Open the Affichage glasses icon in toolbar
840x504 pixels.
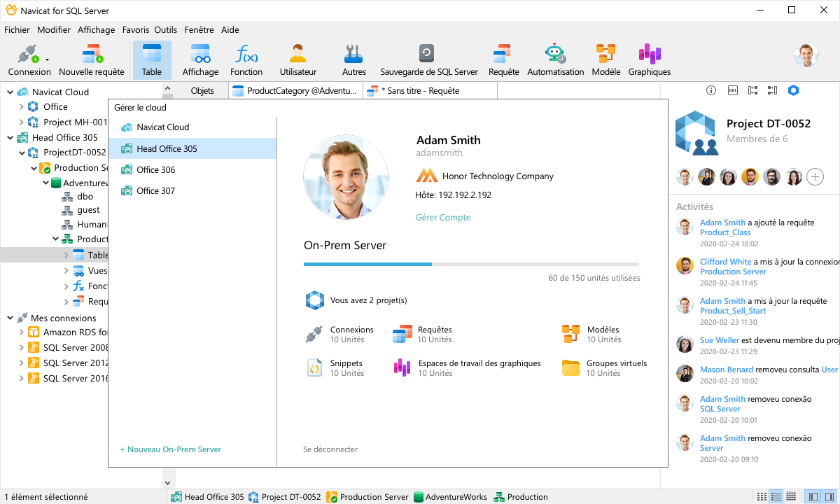(x=201, y=54)
